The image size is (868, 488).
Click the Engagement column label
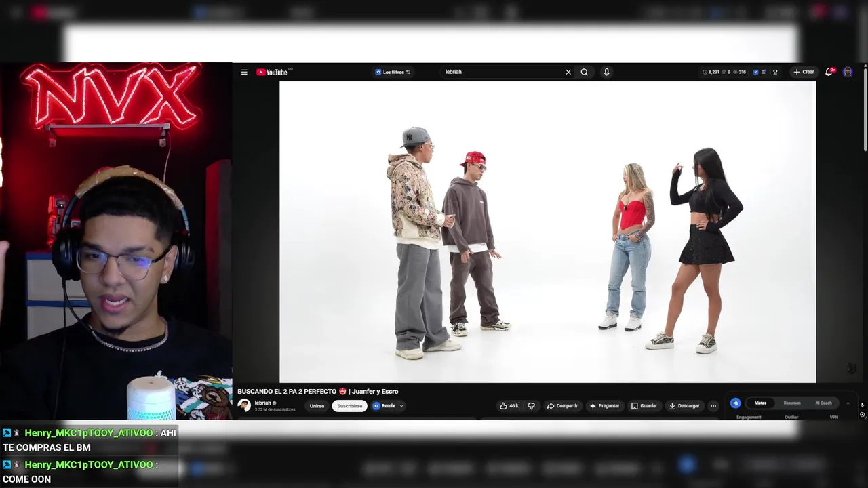point(749,418)
